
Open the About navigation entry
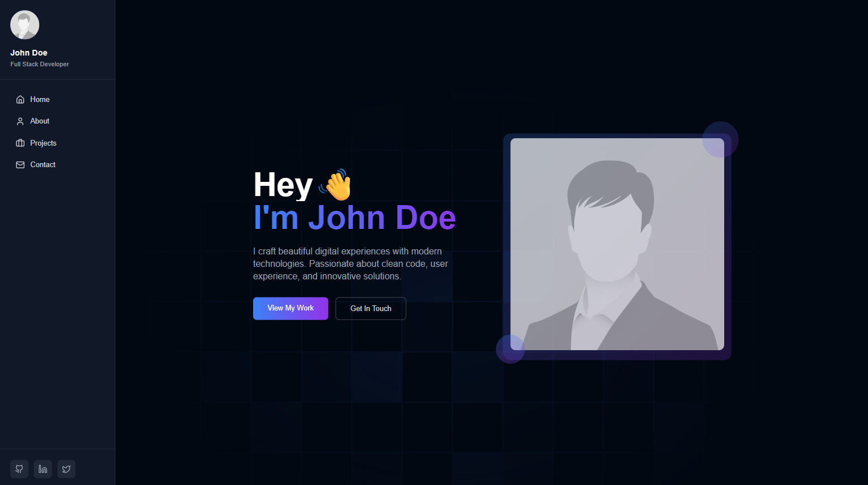(40, 121)
